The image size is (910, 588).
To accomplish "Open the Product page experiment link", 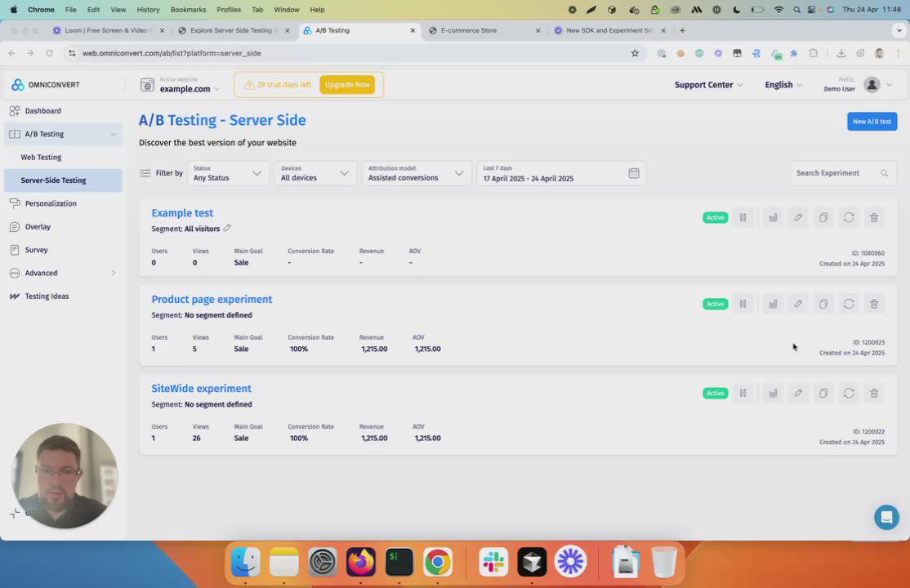I will coord(212,300).
